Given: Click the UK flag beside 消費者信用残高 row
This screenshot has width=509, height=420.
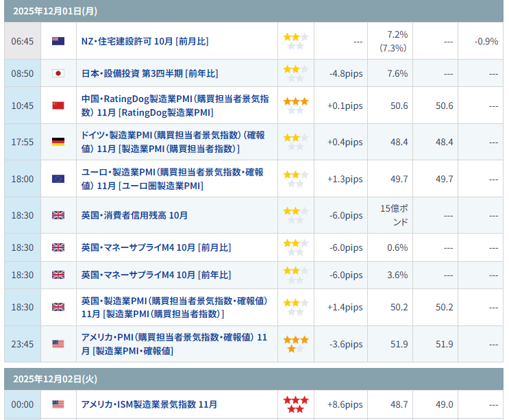Looking at the screenshot, I should coord(58,215).
